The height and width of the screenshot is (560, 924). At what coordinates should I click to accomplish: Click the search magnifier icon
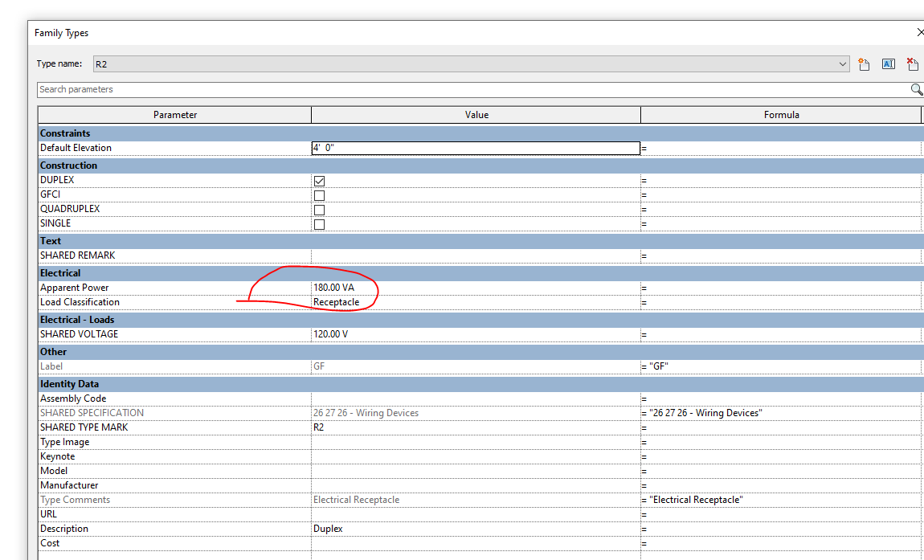[x=916, y=89]
